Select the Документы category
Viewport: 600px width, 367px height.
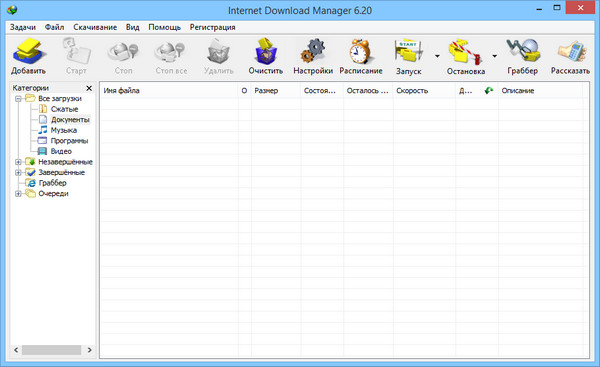pos(70,120)
